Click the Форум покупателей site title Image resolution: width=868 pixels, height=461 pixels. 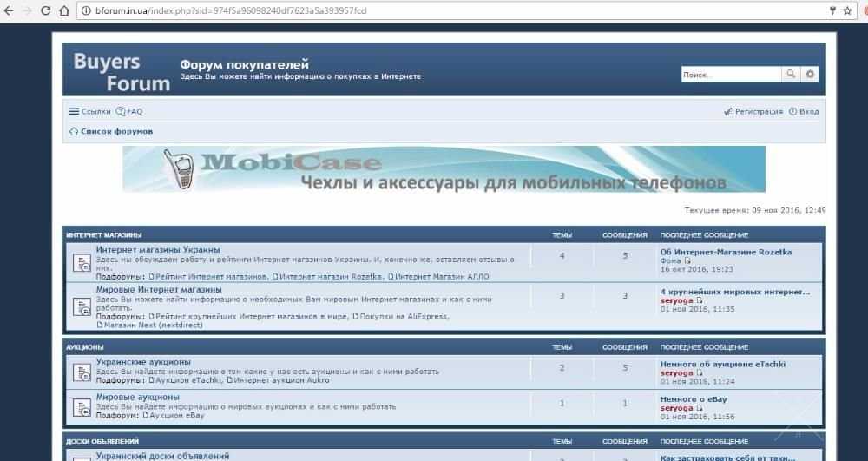click(x=244, y=64)
